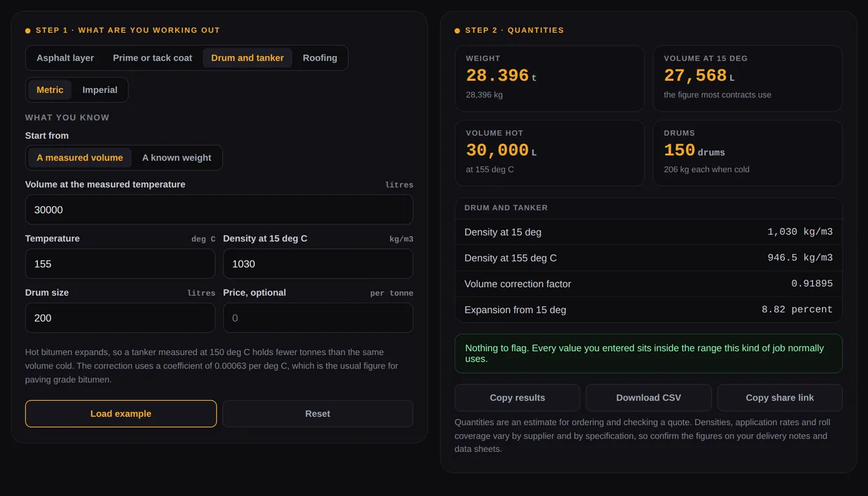This screenshot has height=496, width=868.
Task: Click the 'at 155 deg C' subtext
Action: point(490,169)
